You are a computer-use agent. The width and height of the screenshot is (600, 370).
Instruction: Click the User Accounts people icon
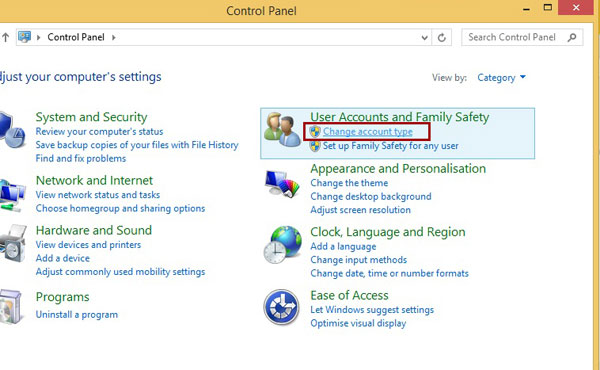[x=282, y=130]
